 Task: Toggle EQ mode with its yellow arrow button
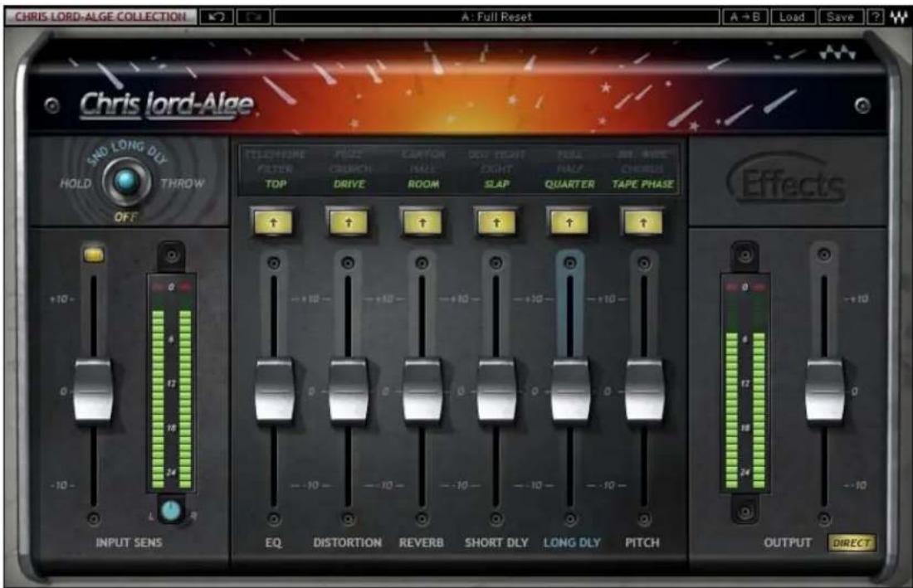[x=273, y=222]
